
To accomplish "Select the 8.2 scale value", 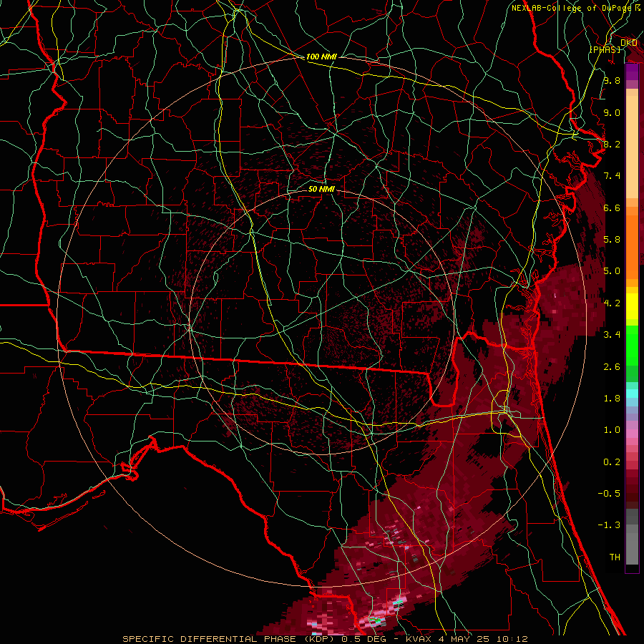I will (x=612, y=144).
